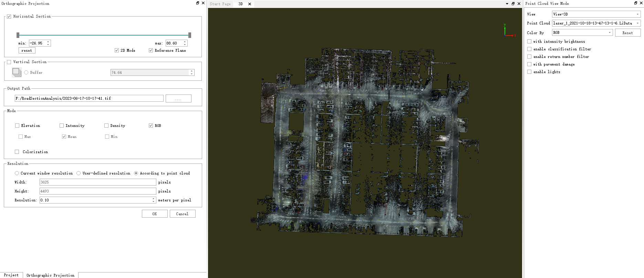
Task: Click the horizontal section min slider handle
Action: 18,35
